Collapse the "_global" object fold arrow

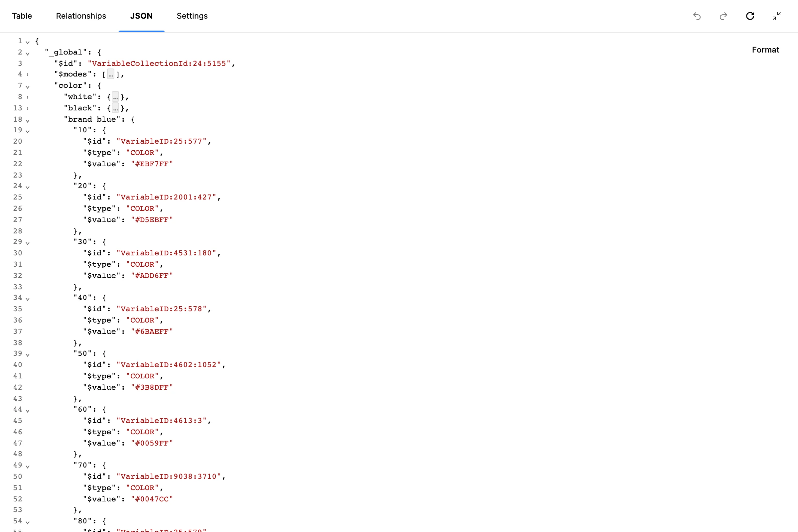(28, 53)
